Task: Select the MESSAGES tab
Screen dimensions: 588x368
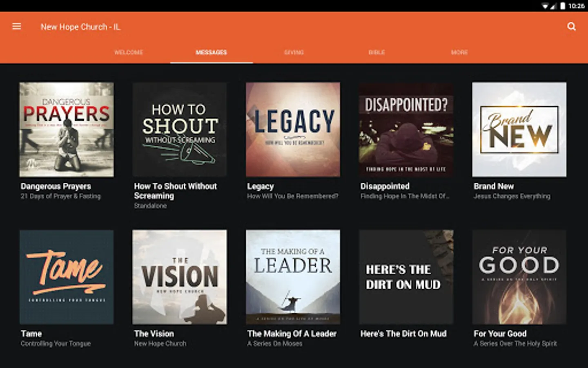Action: point(211,52)
